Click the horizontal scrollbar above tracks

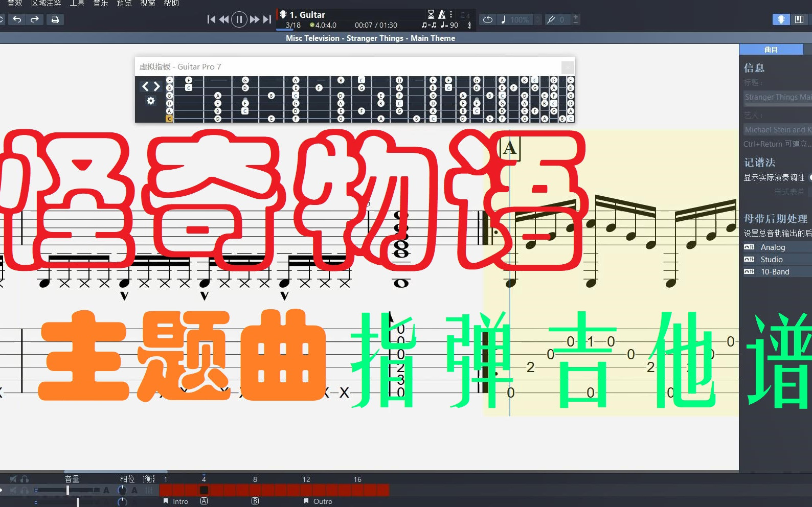coord(116,471)
